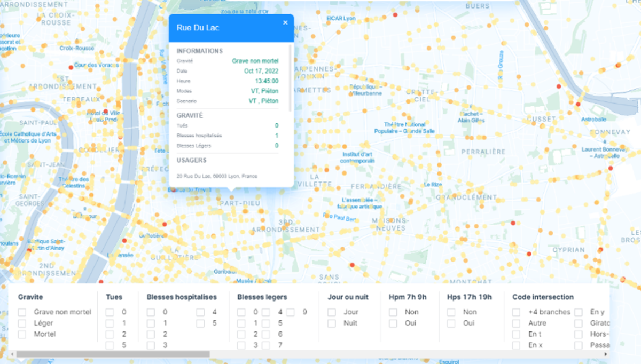The width and height of the screenshot is (641, 364).
Task: Click the filter panel horizontal scrollbar thumb
Action: 113,354
